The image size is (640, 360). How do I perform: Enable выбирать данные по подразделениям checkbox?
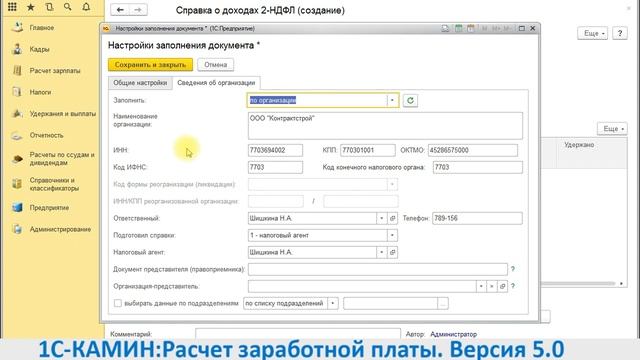(x=118, y=303)
